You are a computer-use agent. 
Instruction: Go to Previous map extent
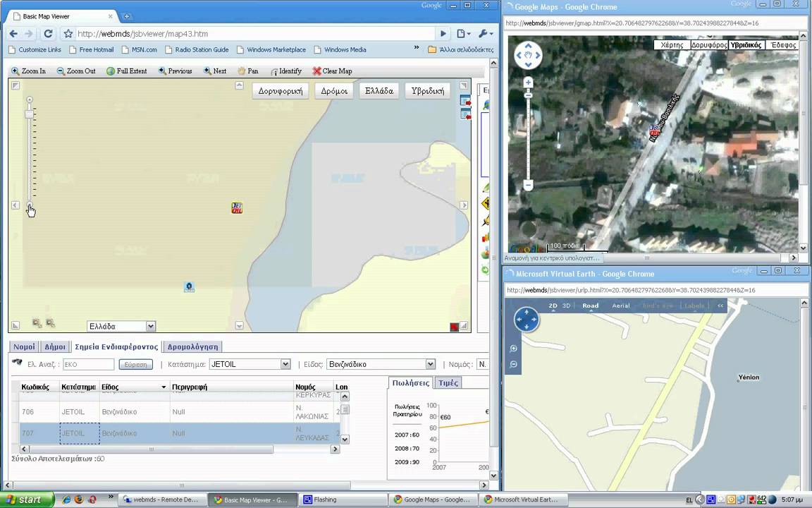click(175, 71)
